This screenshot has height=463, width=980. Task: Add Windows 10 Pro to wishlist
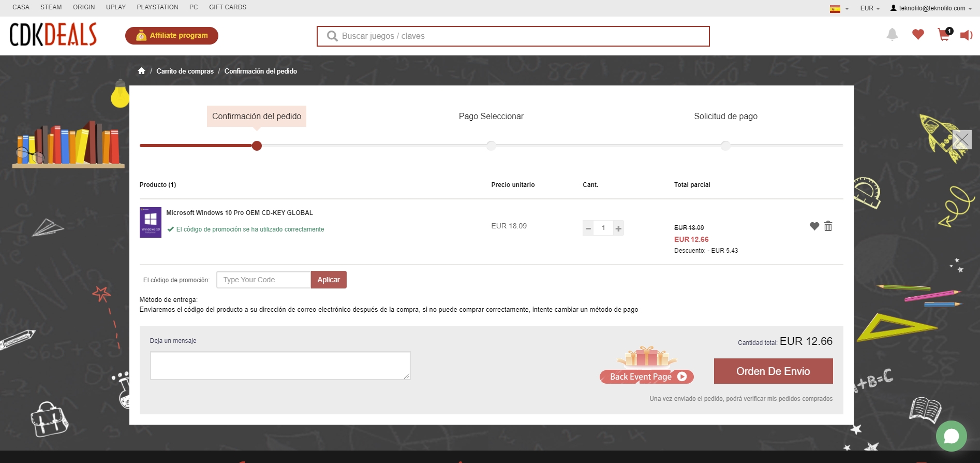click(x=814, y=226)
